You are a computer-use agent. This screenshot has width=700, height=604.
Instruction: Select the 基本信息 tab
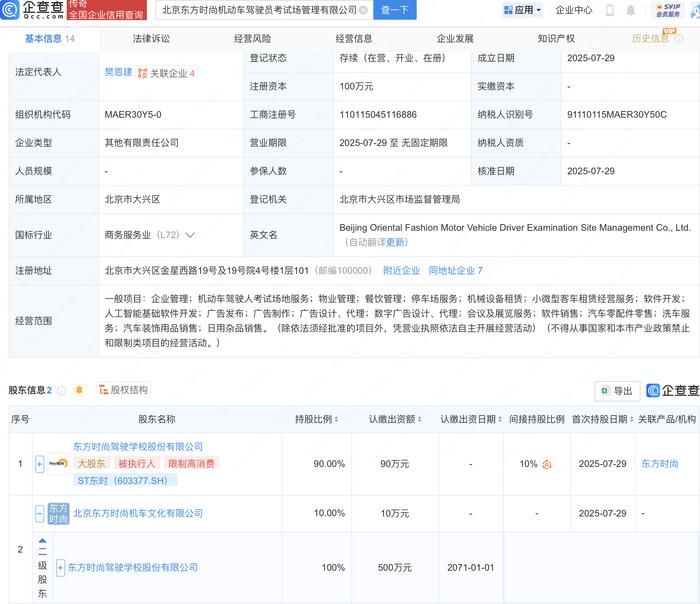(50, 39)
